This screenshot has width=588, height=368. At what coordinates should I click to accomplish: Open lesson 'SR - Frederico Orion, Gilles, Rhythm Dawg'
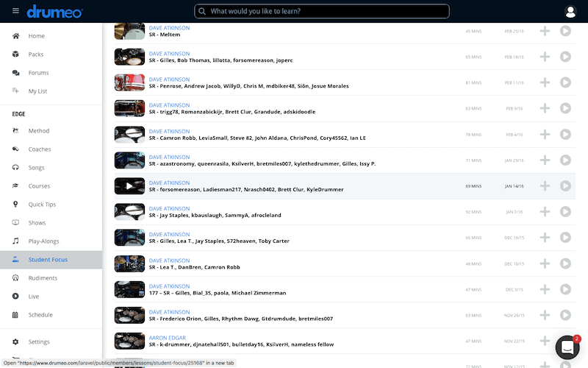(241, 319)
